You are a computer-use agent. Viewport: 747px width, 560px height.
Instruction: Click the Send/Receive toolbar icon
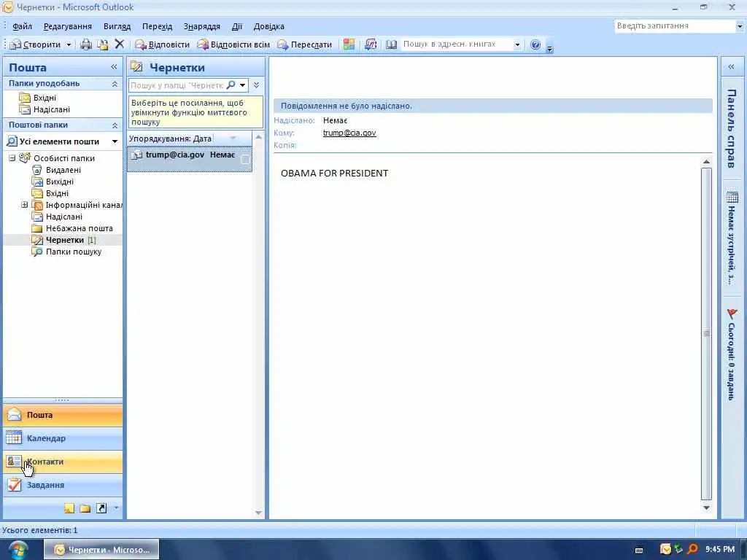[371, 44]
